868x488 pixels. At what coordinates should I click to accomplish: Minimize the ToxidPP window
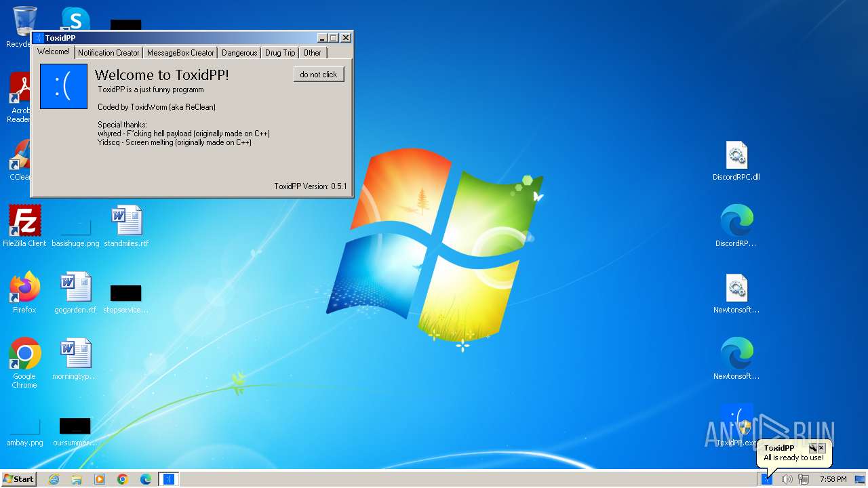click(x=322, y=38)
